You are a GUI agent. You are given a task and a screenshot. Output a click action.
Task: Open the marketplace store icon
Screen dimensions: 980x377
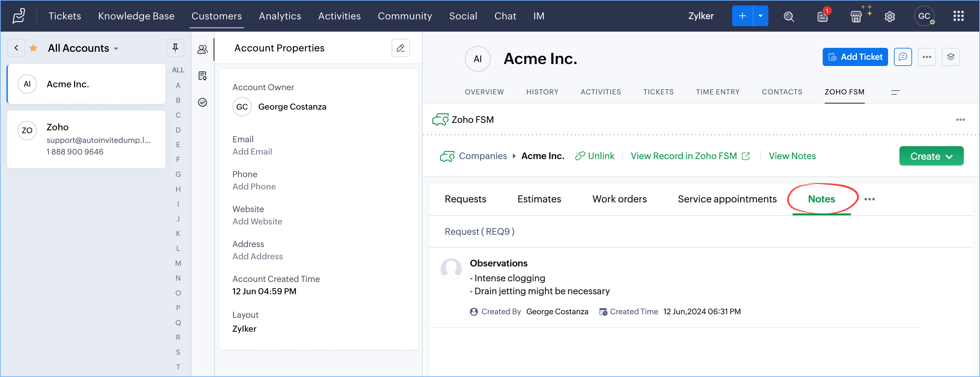point(856,16)
